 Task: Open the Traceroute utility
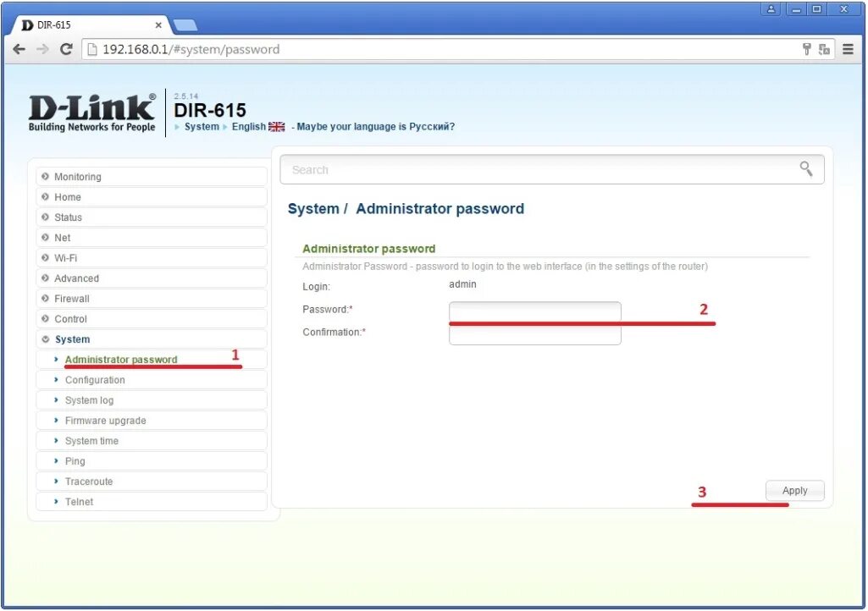[x=151, y=482]
